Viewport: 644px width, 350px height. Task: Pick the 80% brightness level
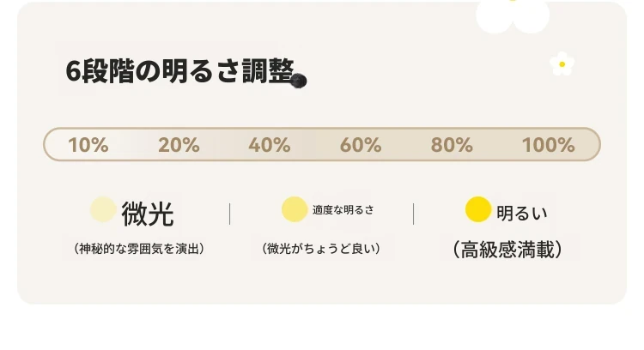click(452, 145)
